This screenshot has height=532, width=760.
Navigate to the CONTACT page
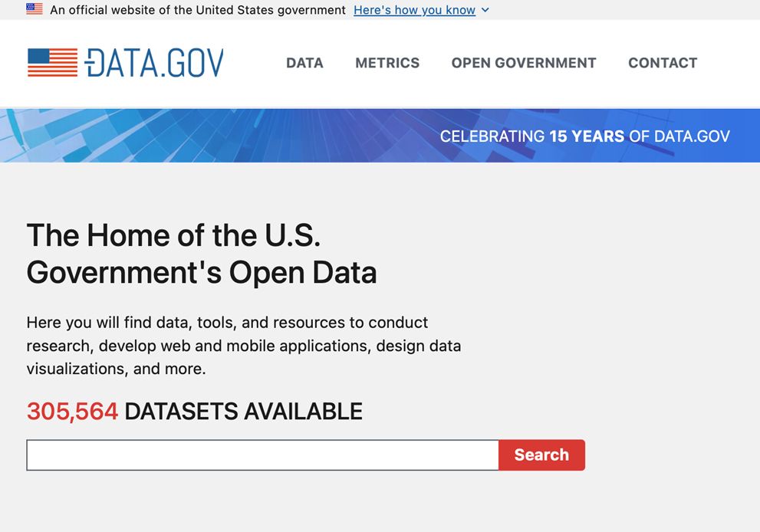pyautogui.click(x=663, y=63)
